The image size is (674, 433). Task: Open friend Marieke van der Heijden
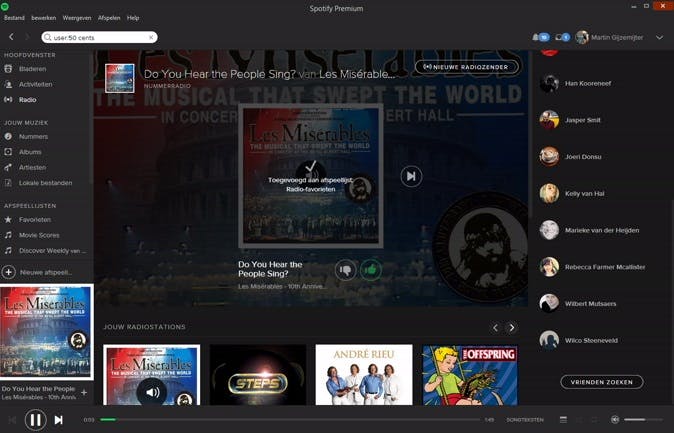[x=602, y=230]
